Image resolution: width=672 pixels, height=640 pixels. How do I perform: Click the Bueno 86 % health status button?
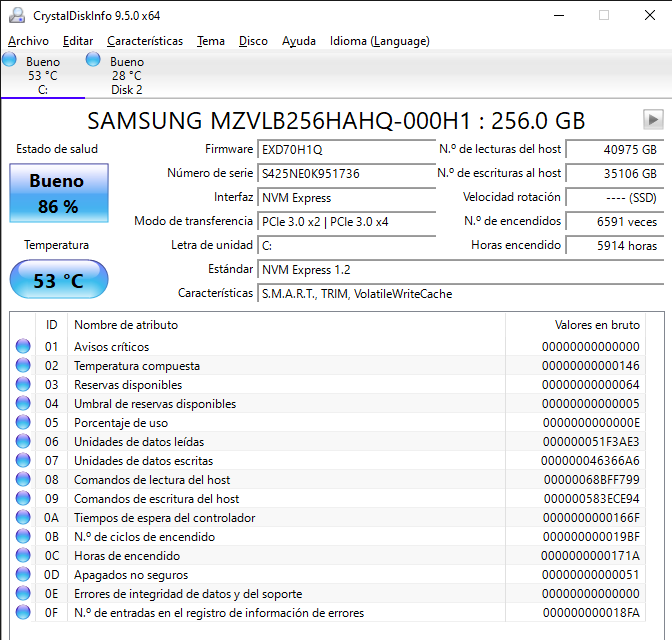(x=57, y=193)
